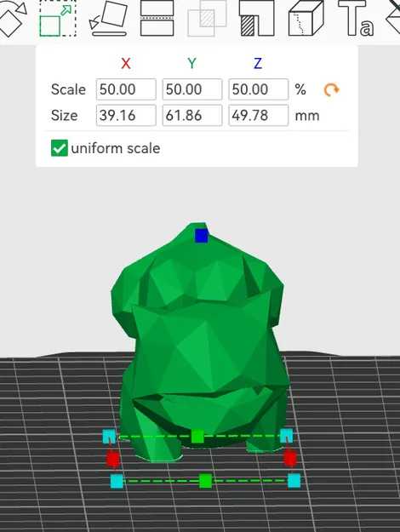Edit the Z scale percentage field
Viewport: 400px width, 532px height.
point(258,89)
